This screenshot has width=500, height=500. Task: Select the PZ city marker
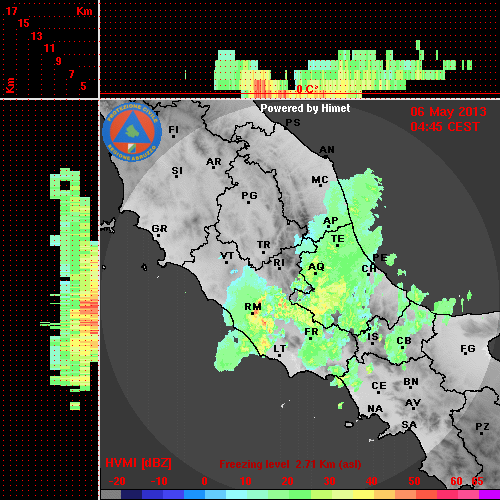pos(482,428)
